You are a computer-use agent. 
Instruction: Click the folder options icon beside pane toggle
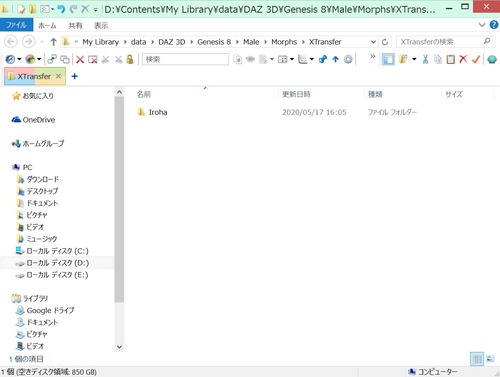click(x=403, y=59)
